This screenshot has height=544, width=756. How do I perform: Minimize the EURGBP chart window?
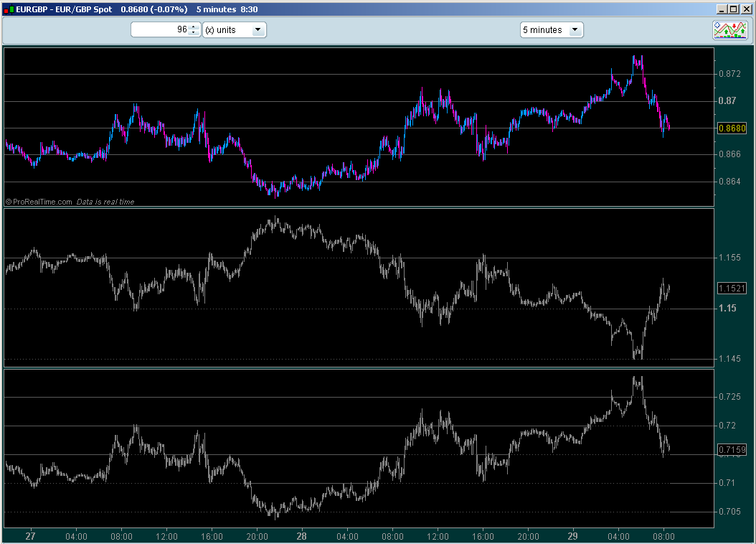tap(722, 9)
